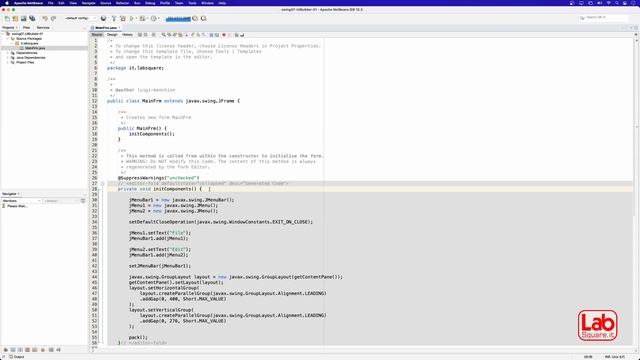This screenshot has width=640, height=360.
Task: Click the Navigator filter icon at right
Action: [x=83, y=201]
